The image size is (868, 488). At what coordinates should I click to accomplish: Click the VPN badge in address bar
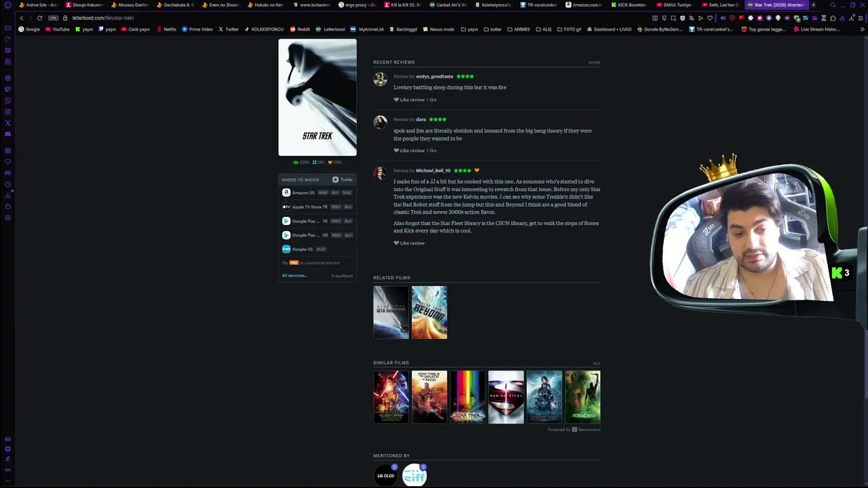click(54, 18)
